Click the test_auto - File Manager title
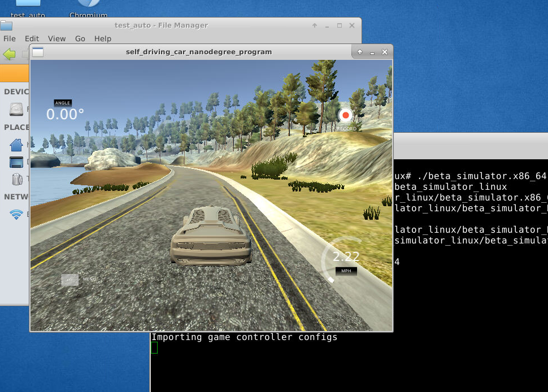This screenshot has height=392, width=548. (161, 25)
